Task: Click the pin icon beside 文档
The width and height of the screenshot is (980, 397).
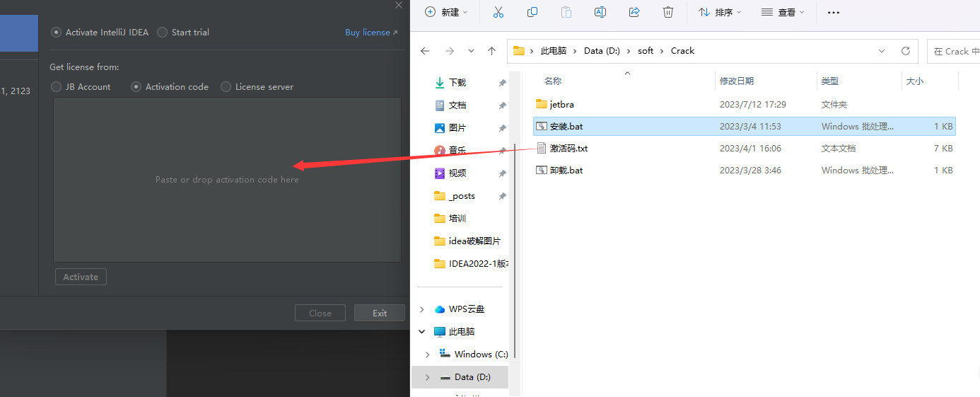Action: coord(502,105)
